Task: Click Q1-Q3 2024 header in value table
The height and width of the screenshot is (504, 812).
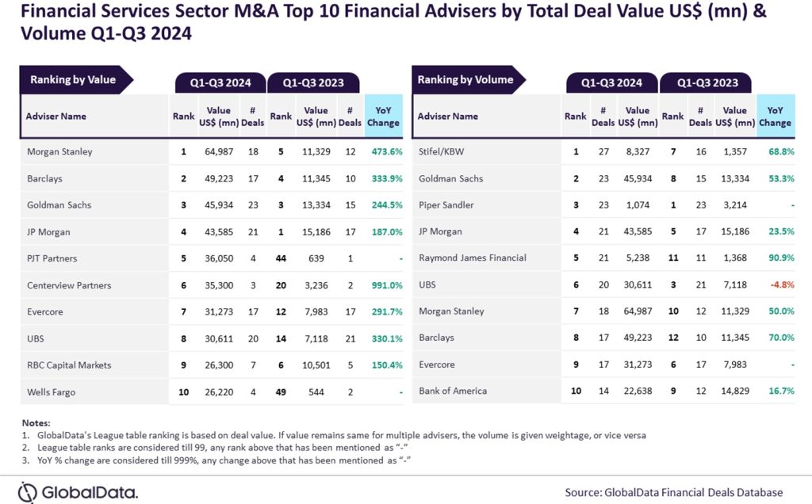Action: click(220, 83)
